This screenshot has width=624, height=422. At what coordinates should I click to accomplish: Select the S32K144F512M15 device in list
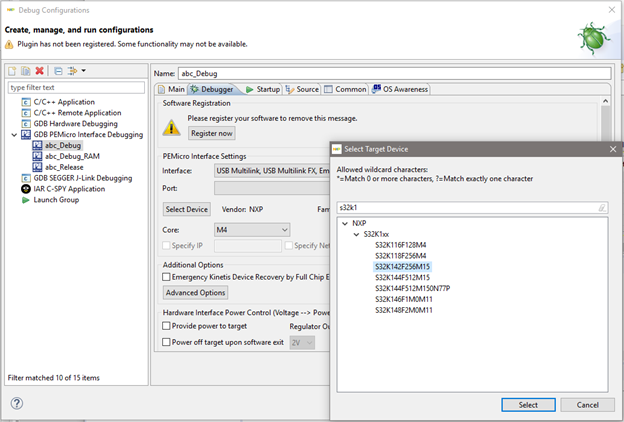[400, 277]
